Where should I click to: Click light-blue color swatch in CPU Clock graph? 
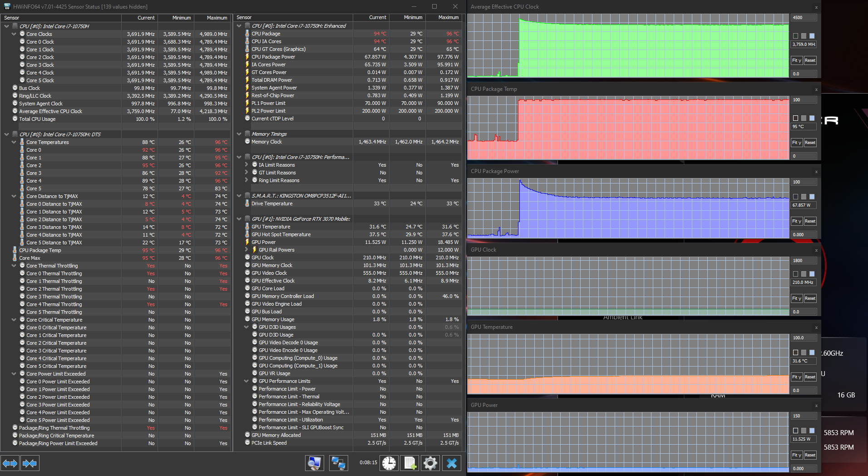pos(812,36)
